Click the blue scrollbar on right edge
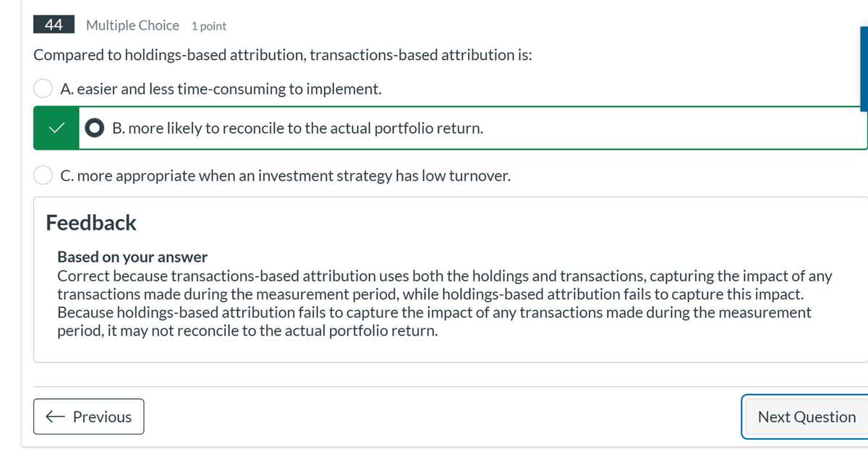868x454 pixels. click(x=864, y=69)
